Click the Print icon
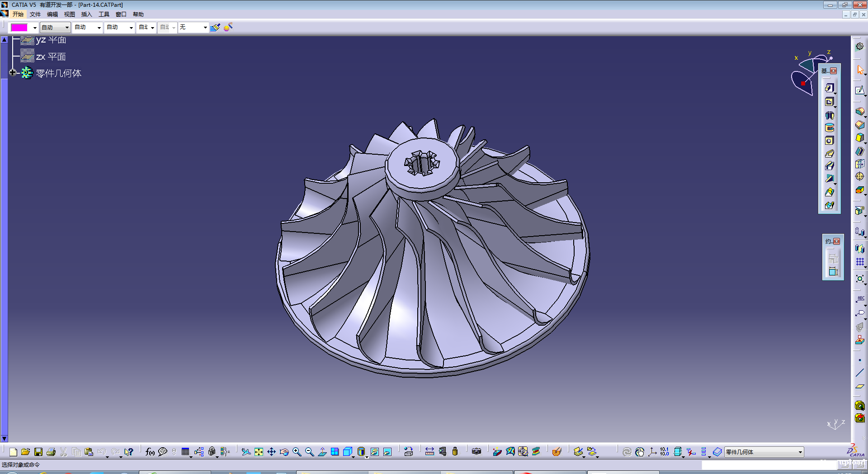 point(51,452)
